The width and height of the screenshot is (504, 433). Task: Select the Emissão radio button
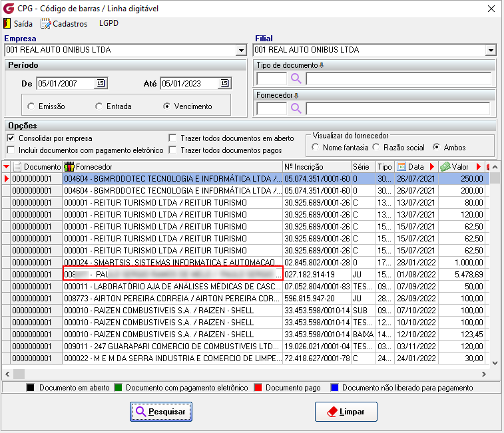point(31,106)
